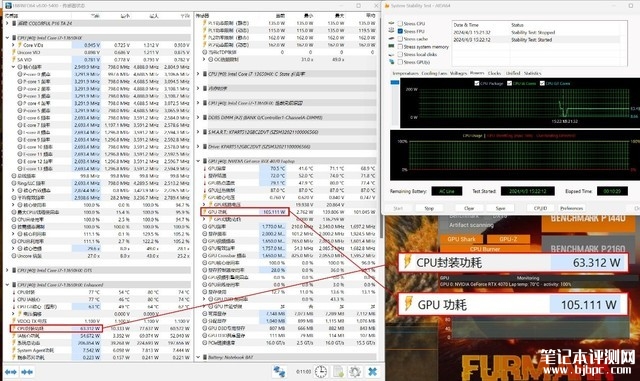
Task: Expand the Core VIDs row
Action: 13,45
